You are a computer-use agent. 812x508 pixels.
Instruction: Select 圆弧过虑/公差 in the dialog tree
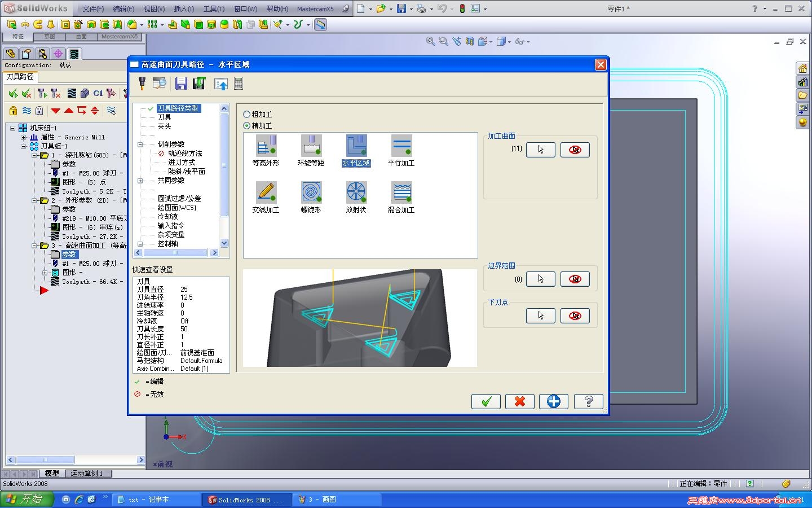tap(179, 199)
